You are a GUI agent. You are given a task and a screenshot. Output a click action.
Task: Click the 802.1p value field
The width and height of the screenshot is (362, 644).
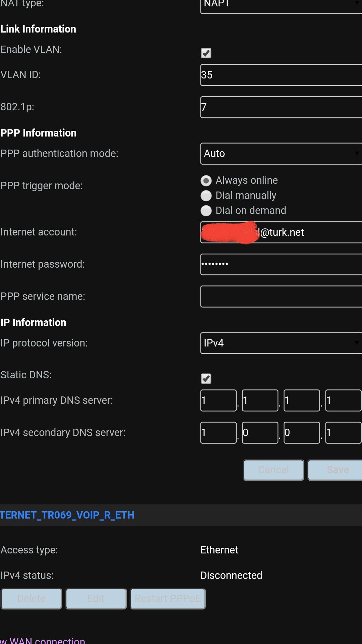click(281, 107)
